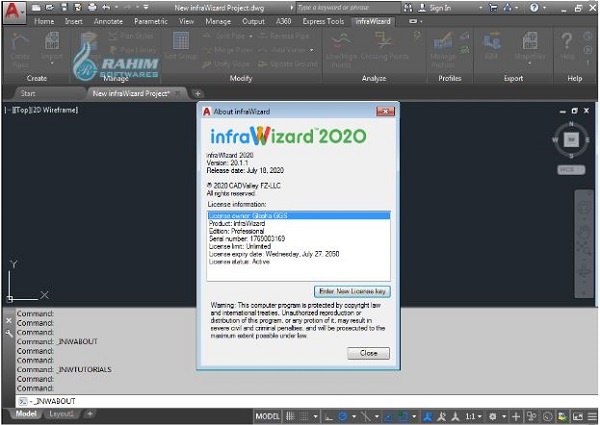The width and height of the screenshot is (600, 425).
Task: Expand the Add Vertex dropdown arrow
Action: click(x=312, y=50)
